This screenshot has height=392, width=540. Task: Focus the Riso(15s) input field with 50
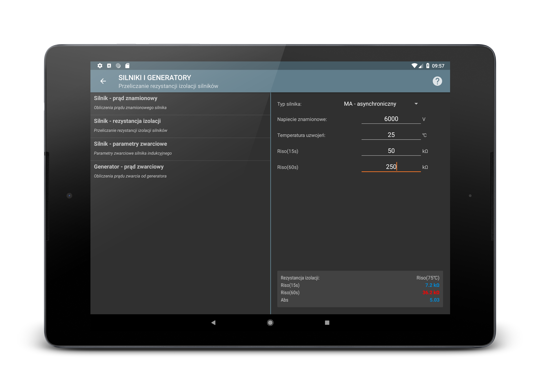[391, 151]
